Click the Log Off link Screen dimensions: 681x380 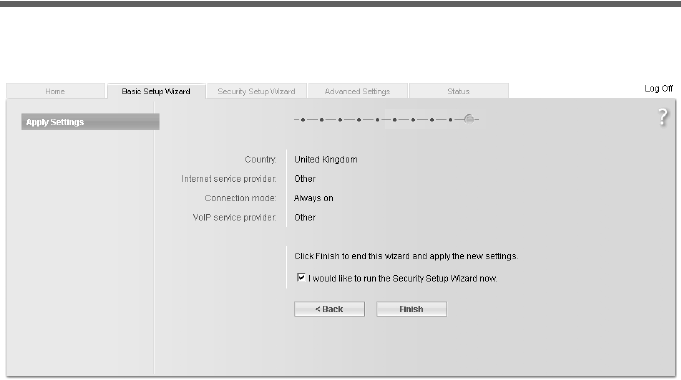(x=658, y=89)
